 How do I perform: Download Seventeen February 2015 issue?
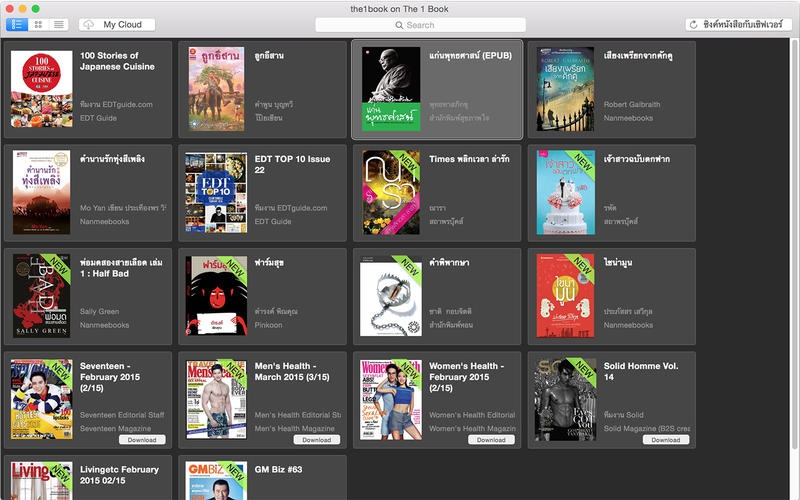click(x=142, y=440)
